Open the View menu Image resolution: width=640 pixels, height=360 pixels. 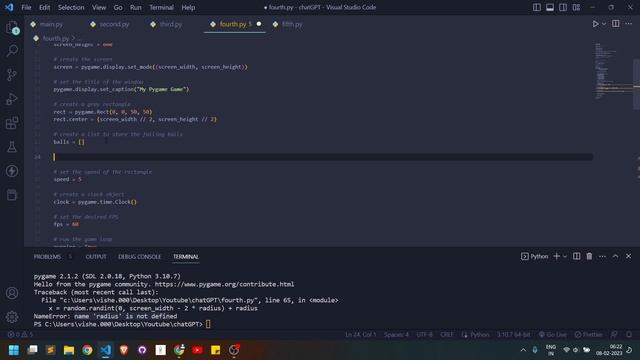tap(99, 7)
